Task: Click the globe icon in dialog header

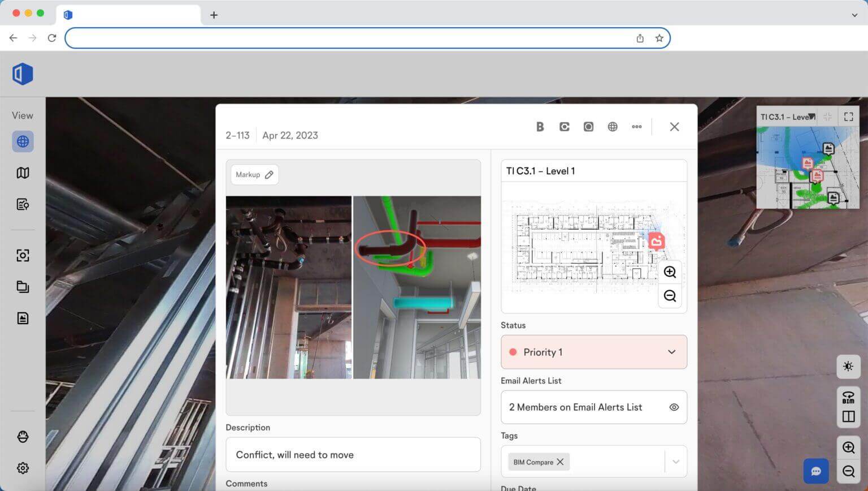Action: (612, 127)
